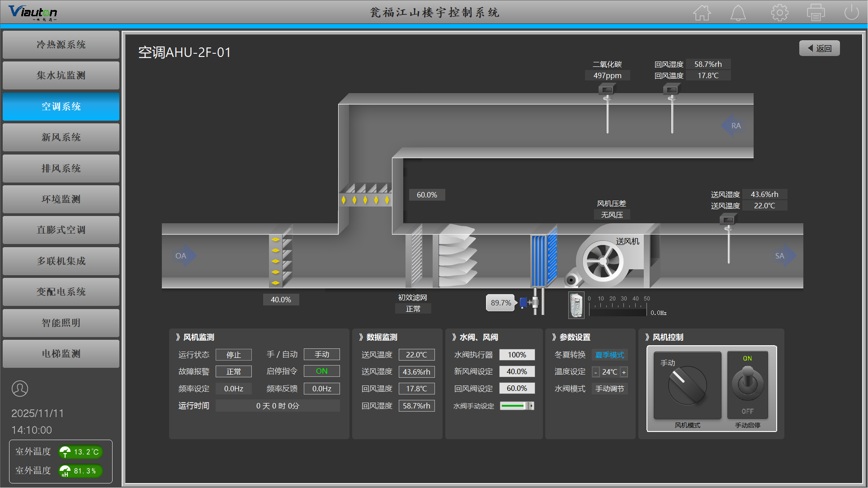The width and height of the screenshot is (868, 488).
Task: Click the primary filter screen graphic
Action: click(414, 256)
